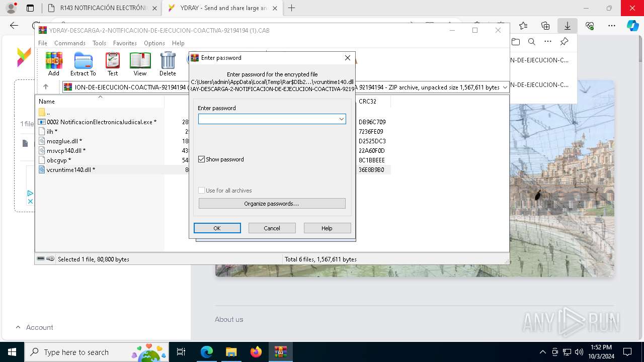Open Help in password dialog

pos(327,228)
